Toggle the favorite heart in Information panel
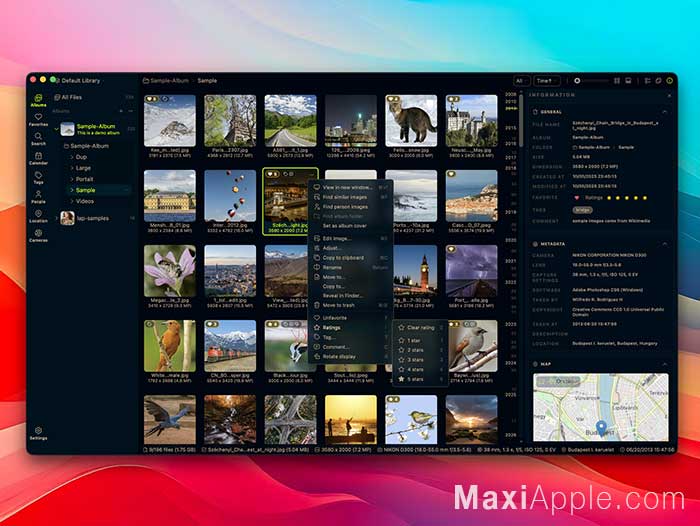 click(x=576, y=197)
